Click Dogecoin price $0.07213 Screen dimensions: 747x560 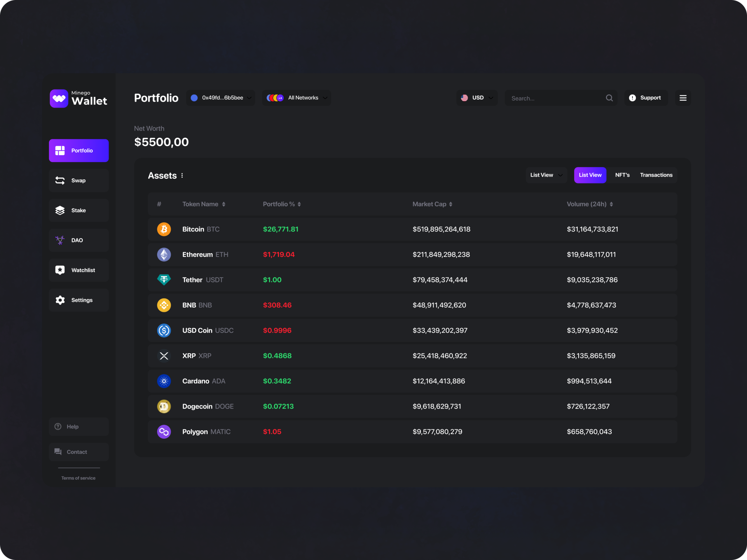coord(278,406)
